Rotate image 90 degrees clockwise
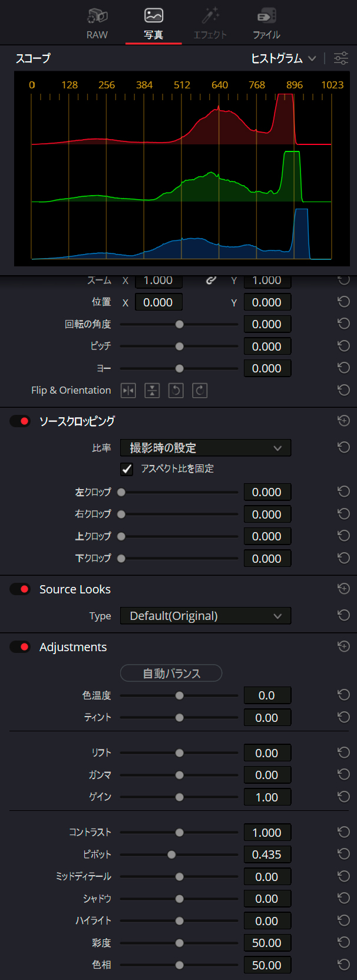The image size is (357, 980). [200, 390]
